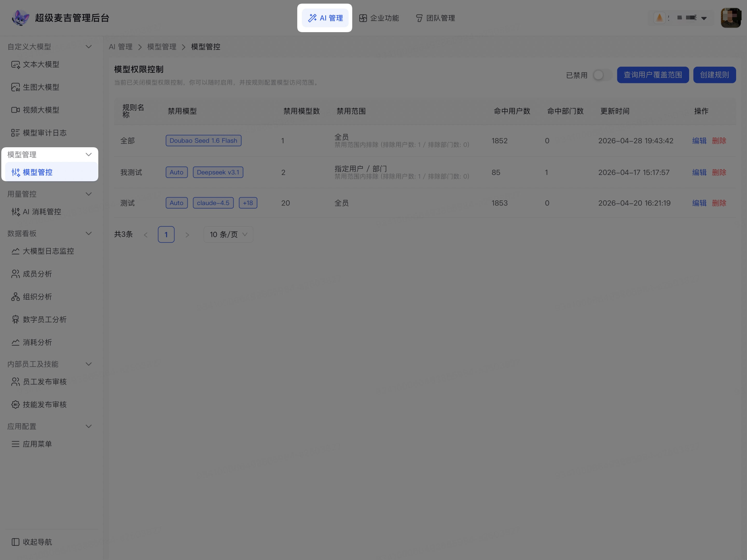Image resolution: width=747 pixels, height=560 pixels.
Task: Switch to the 团队管理 top tab
Action: pos(435,18)
